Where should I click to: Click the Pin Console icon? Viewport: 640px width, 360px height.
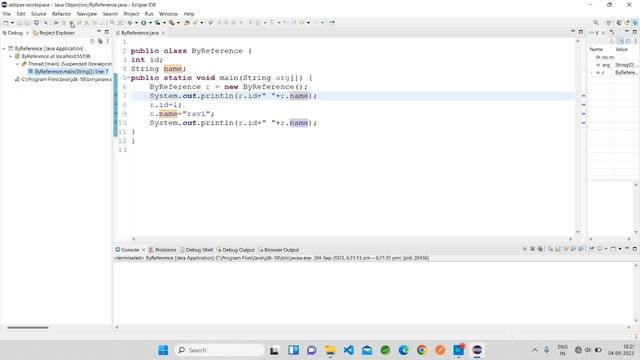click(x=591, y=249)
